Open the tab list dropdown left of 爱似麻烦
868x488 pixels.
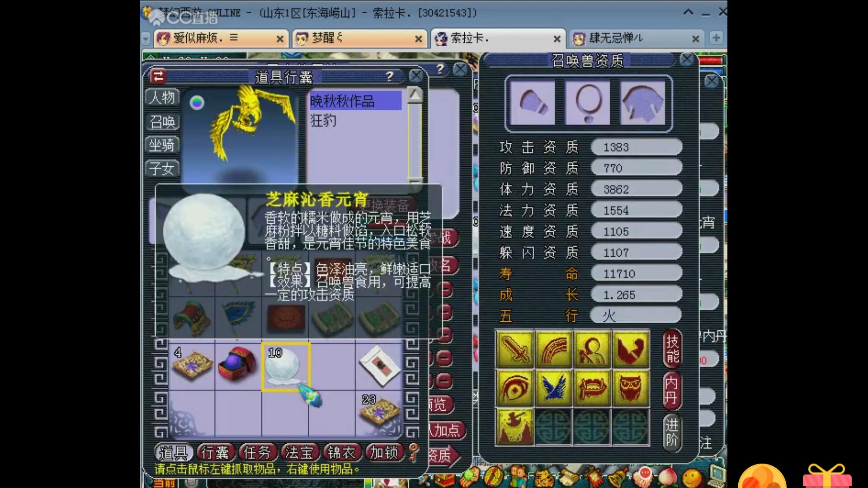click(x=146, y=39)
